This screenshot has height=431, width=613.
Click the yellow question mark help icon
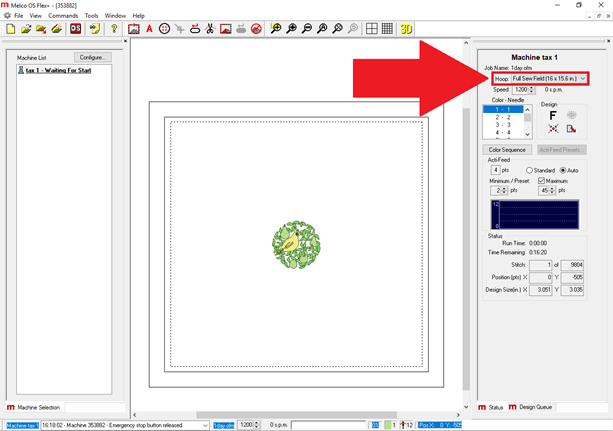[x=114, y=29]
